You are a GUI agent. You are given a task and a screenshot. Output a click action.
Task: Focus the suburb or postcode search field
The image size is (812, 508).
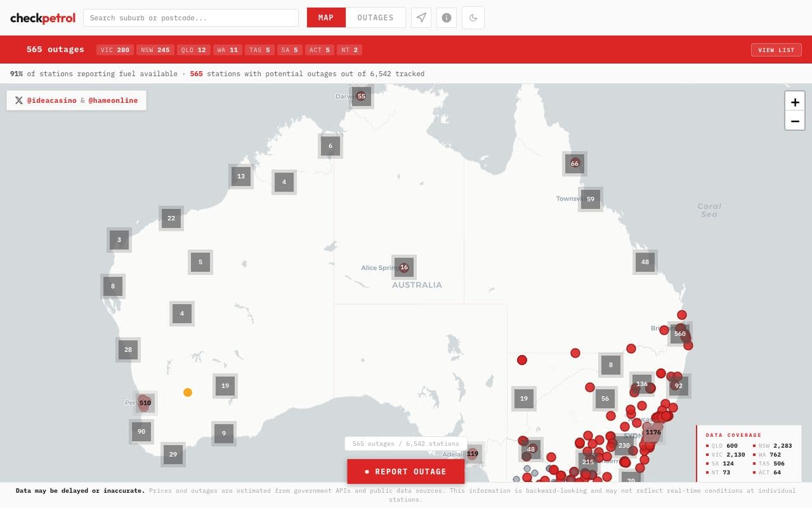191,18
